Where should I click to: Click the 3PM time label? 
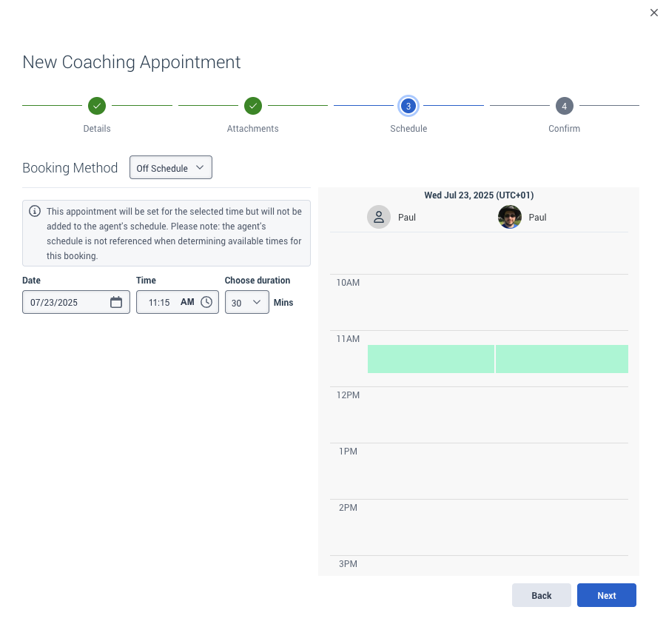pos(348,564)
